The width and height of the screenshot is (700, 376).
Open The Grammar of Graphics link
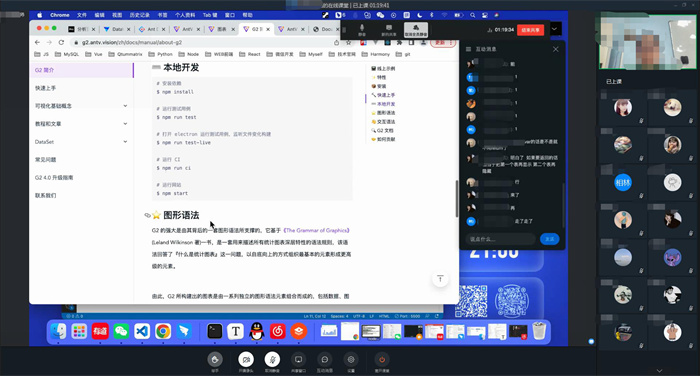317,230
